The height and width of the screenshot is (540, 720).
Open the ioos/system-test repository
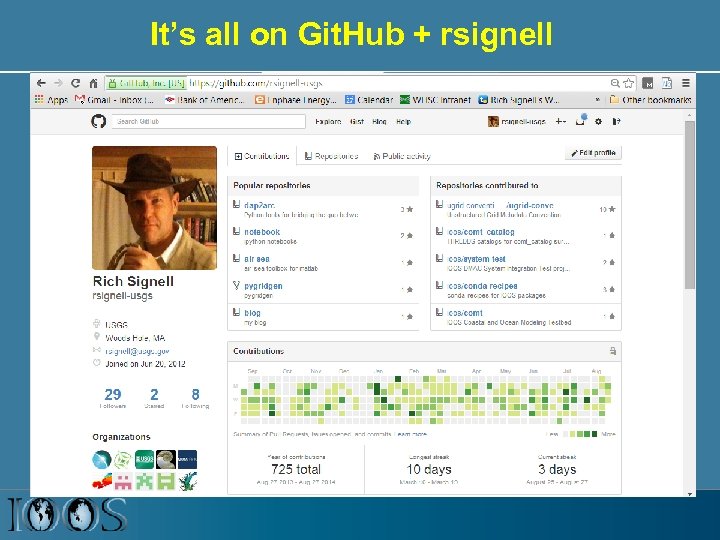click(476, 259)
